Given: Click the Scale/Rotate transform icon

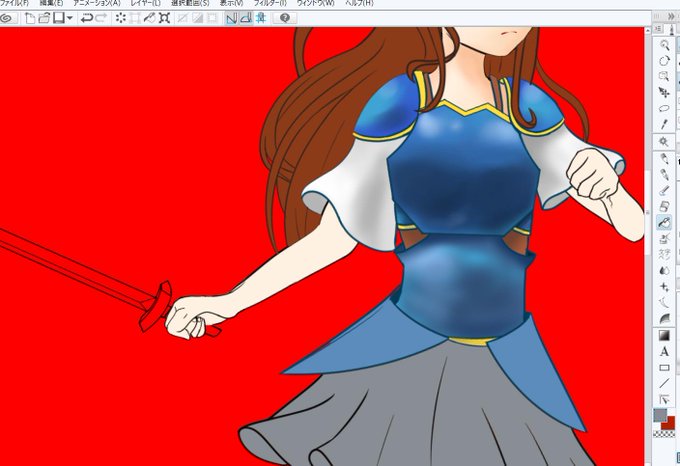Looking at the screenshot, I should [164, 18].
